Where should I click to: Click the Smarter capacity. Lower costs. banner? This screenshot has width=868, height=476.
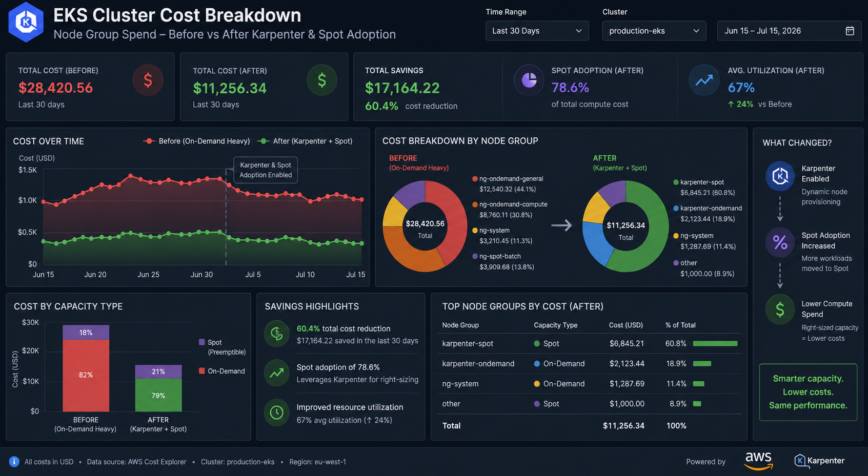[808, 392]
